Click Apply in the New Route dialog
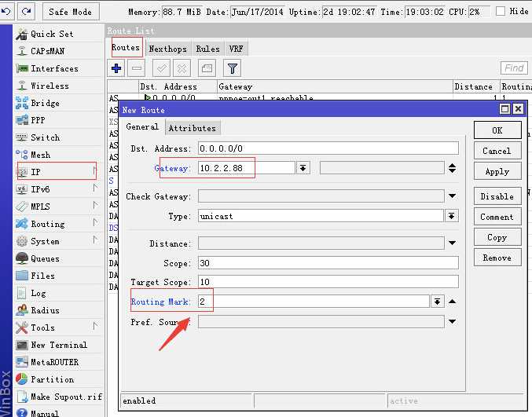 coord(497,171)
